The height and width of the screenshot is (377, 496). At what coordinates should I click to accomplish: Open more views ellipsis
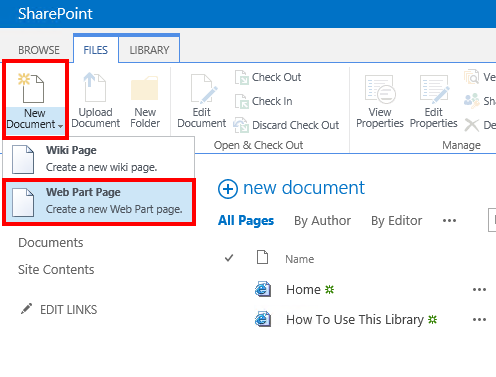click(x=449, y=221)
